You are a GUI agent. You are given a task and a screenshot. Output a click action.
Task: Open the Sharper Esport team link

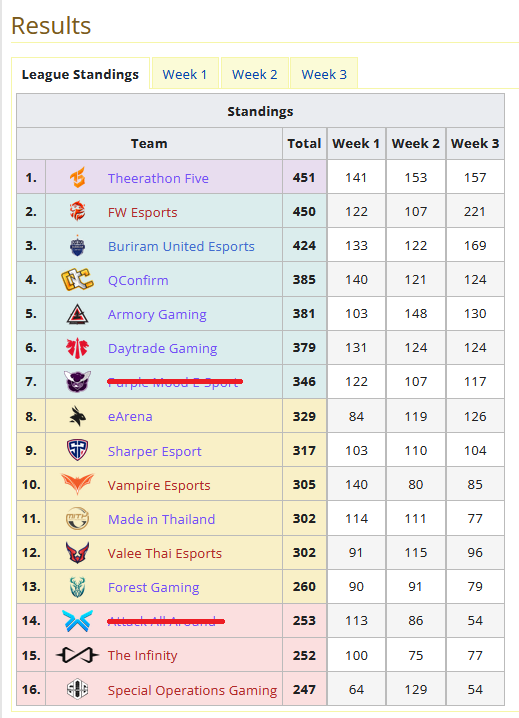(x=154, y=451)
